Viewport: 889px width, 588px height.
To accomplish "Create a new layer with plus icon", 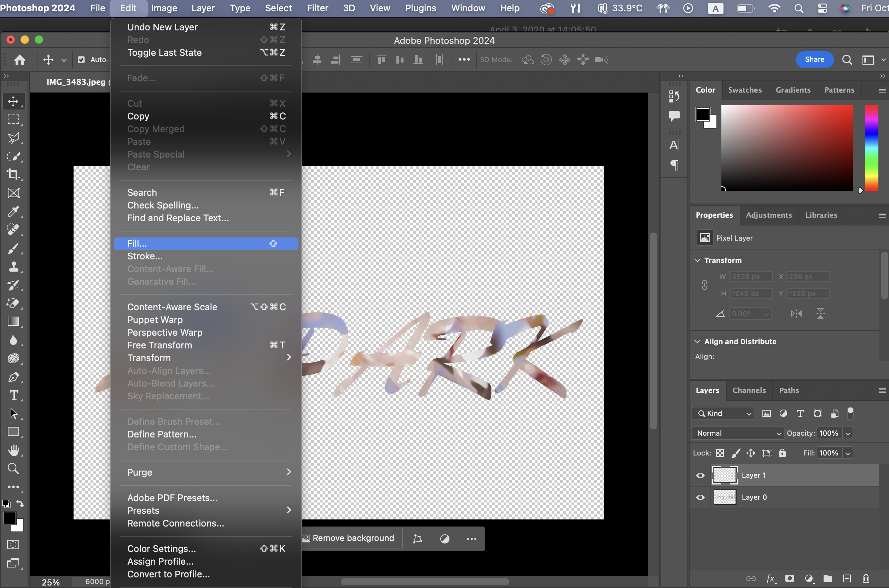I will point(847,578).
